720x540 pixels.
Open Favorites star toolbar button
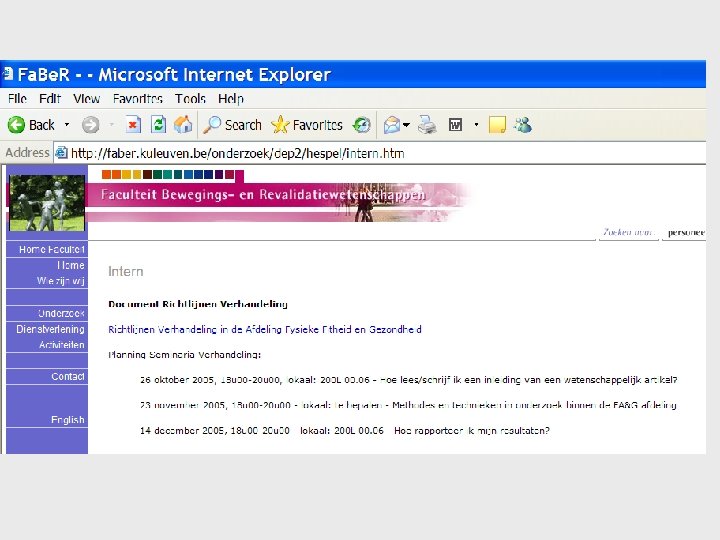tap(307, 125)
